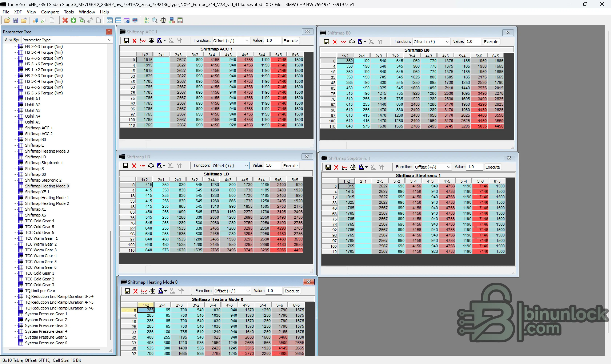Click Value input field in Shiftmap Steptronic 1
Image resolution: width=611 pixels, height=364 pixels.
tap(474, 167)
